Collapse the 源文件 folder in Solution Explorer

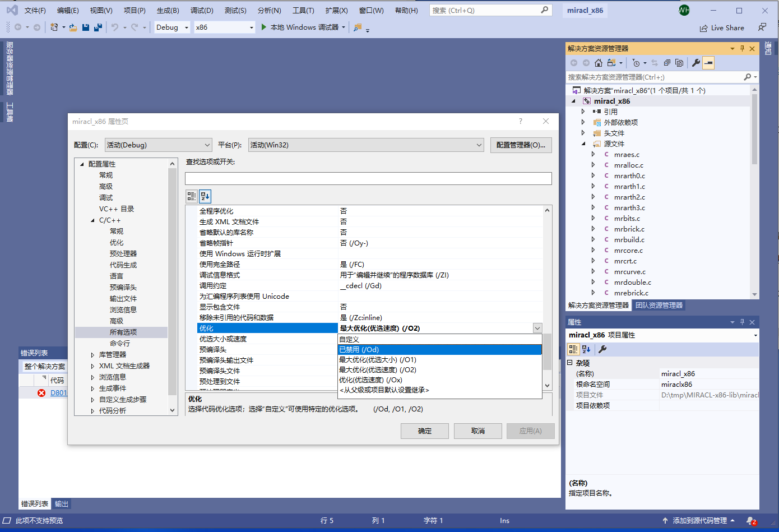tap(583, 144)
